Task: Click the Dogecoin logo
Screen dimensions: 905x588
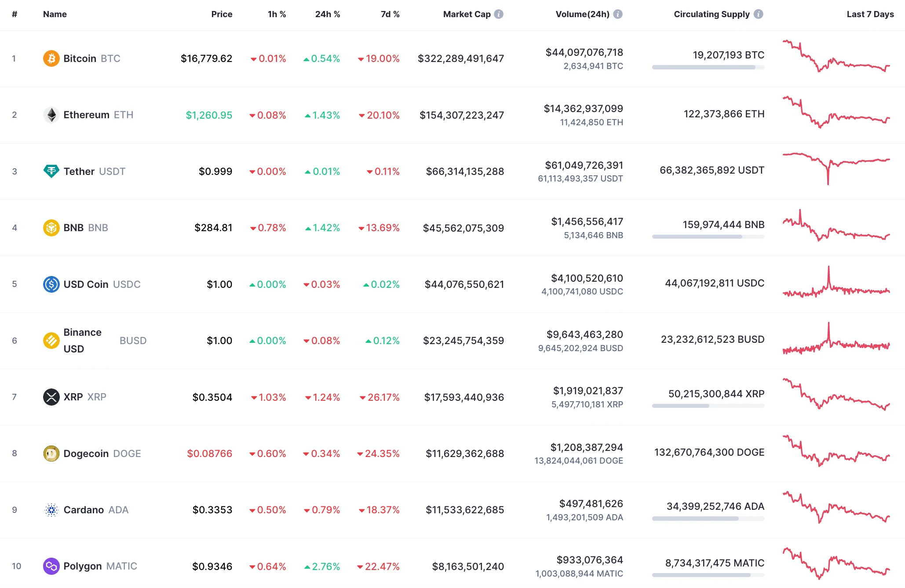Action: click(x=51, y=453)
